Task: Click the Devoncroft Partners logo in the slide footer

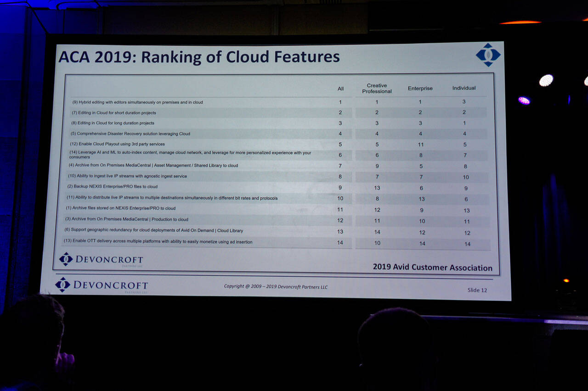Action: 102,285
